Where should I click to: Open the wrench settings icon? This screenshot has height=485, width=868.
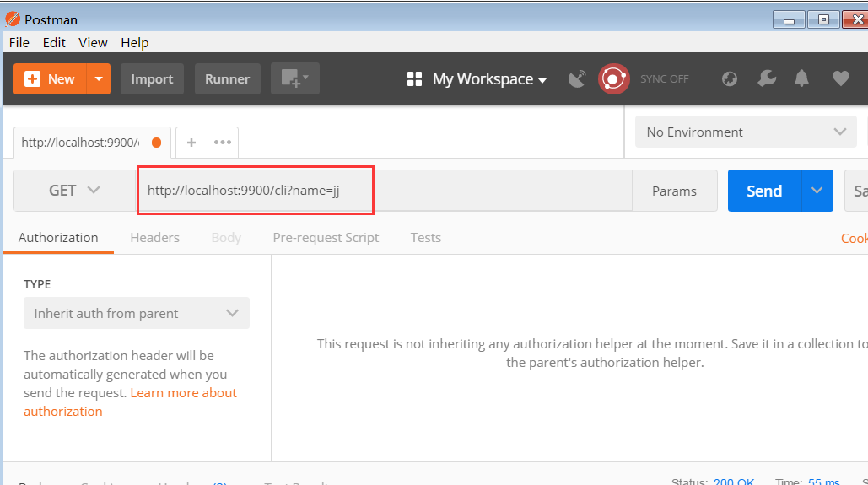pos(767,78)
